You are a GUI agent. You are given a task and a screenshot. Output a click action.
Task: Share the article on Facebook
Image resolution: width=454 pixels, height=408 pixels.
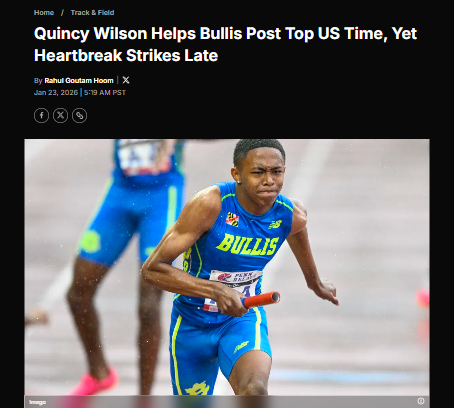41,115
